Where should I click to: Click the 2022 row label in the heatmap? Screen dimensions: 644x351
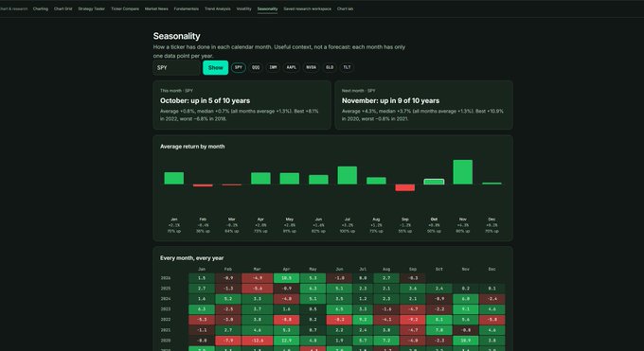(166, 320)
